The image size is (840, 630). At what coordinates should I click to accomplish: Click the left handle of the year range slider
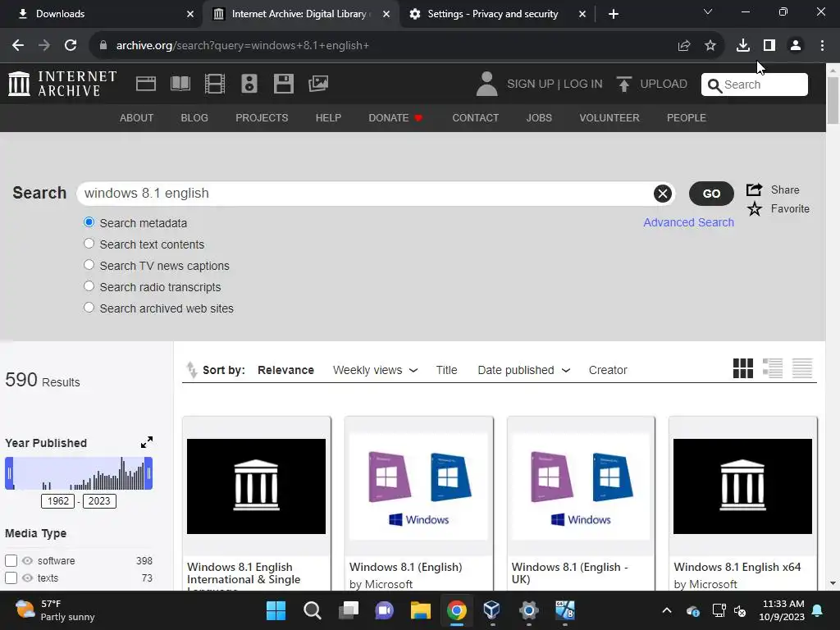pos(9,473)
